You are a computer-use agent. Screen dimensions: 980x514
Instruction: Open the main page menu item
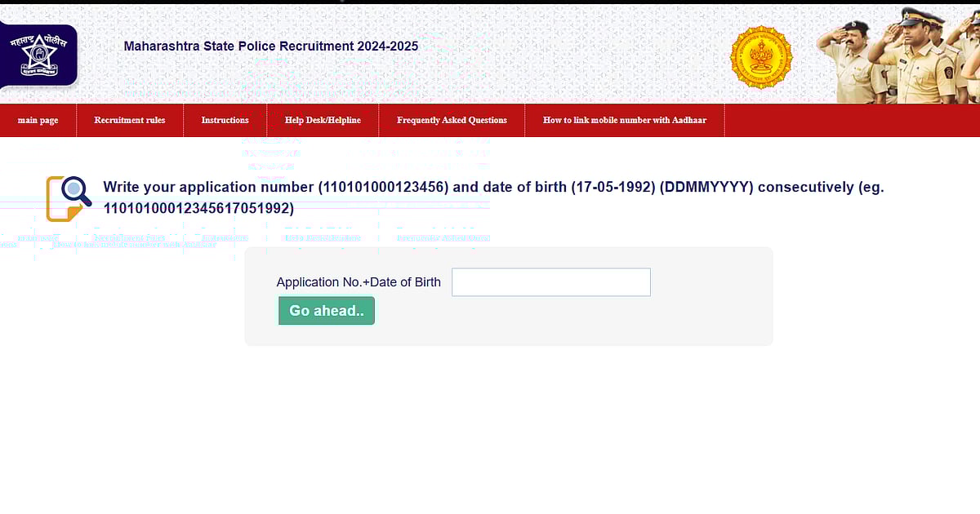pyautogui.click(x=38, y=120)
